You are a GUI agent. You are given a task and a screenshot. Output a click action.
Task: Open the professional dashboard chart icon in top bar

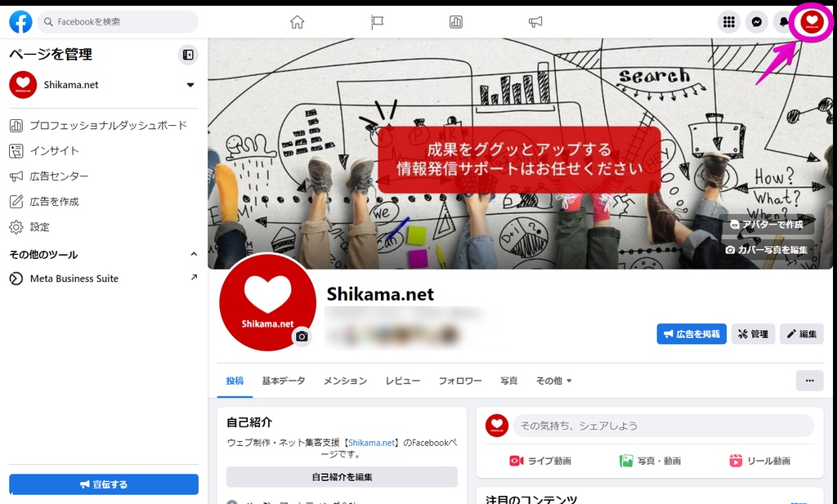[x=456, y=22]
